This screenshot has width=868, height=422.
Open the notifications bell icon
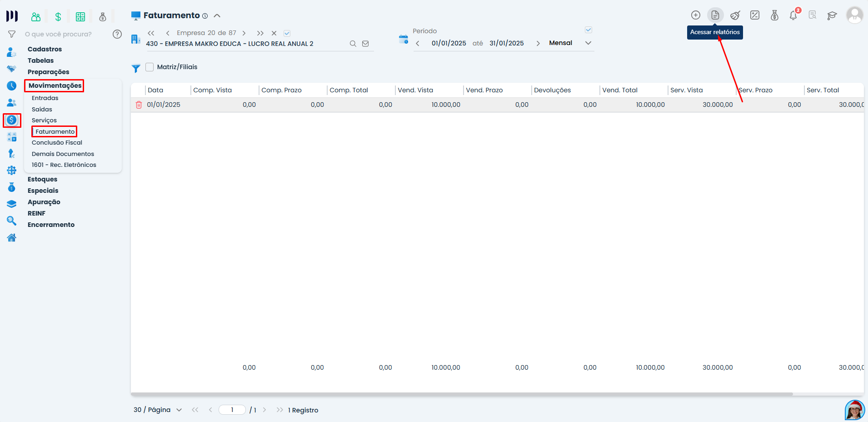click(x=793, y=15)
